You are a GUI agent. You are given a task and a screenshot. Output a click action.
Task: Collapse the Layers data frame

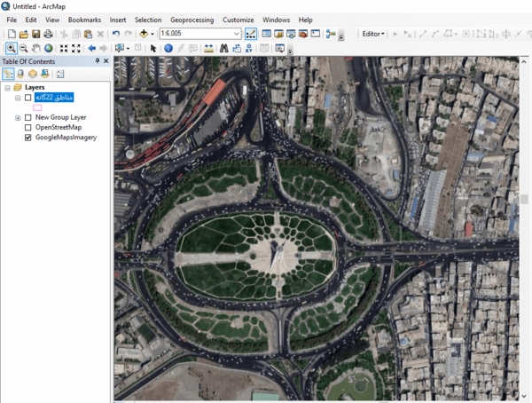point(7,88)
